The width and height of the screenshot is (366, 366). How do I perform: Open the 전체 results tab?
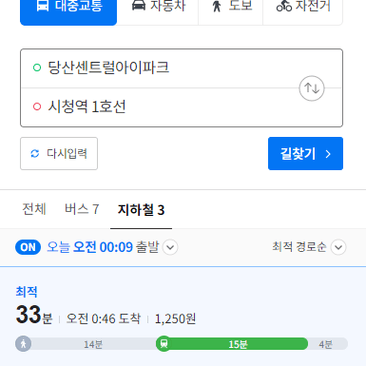pos(34,209)
